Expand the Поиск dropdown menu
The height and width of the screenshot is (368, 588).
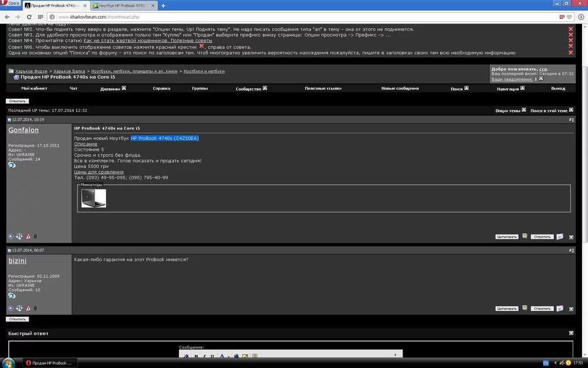click(x=466, y=88)
